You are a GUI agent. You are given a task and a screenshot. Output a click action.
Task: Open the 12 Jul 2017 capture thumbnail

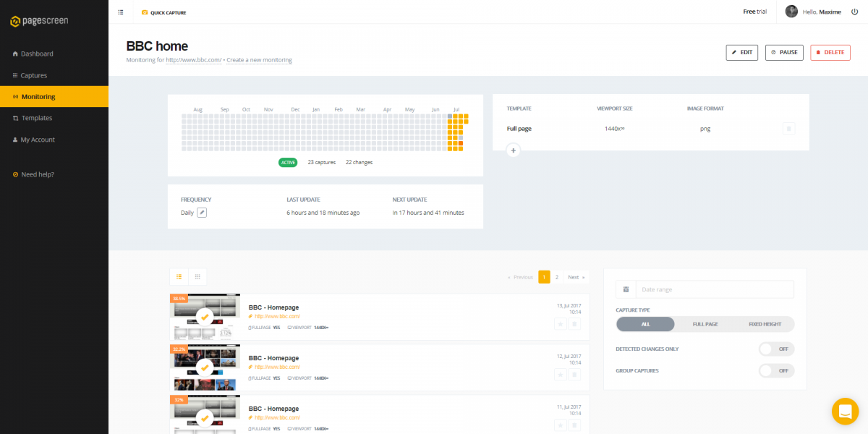[205, 367]
